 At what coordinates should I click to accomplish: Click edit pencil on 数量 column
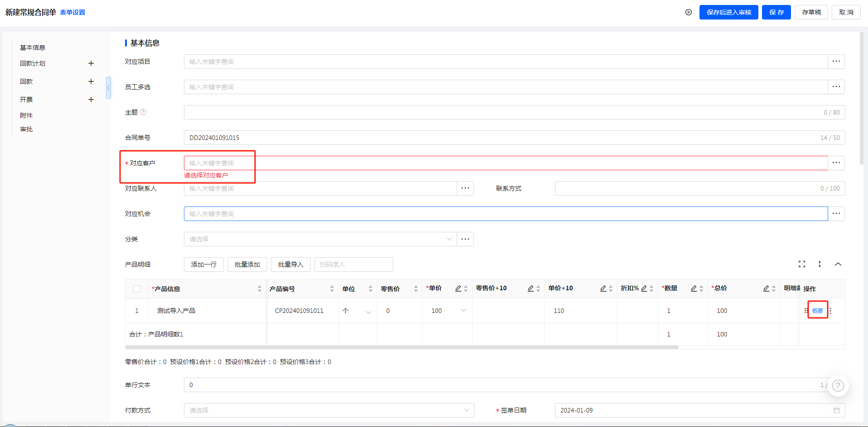point(694,288)
